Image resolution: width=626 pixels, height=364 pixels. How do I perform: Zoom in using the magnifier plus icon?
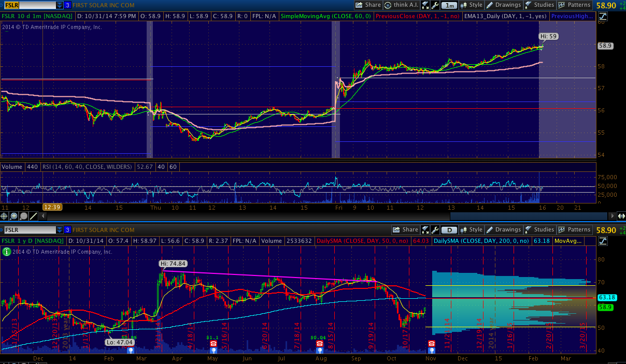pos(14,216)
